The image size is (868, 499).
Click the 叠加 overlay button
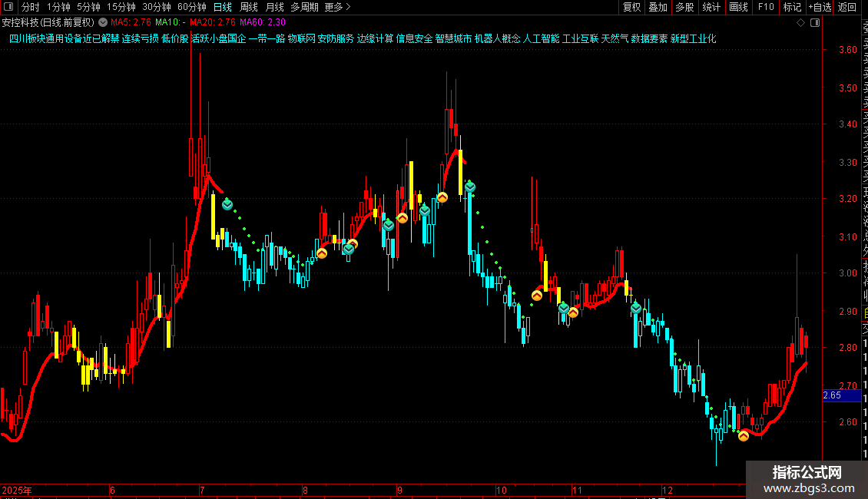658,7
